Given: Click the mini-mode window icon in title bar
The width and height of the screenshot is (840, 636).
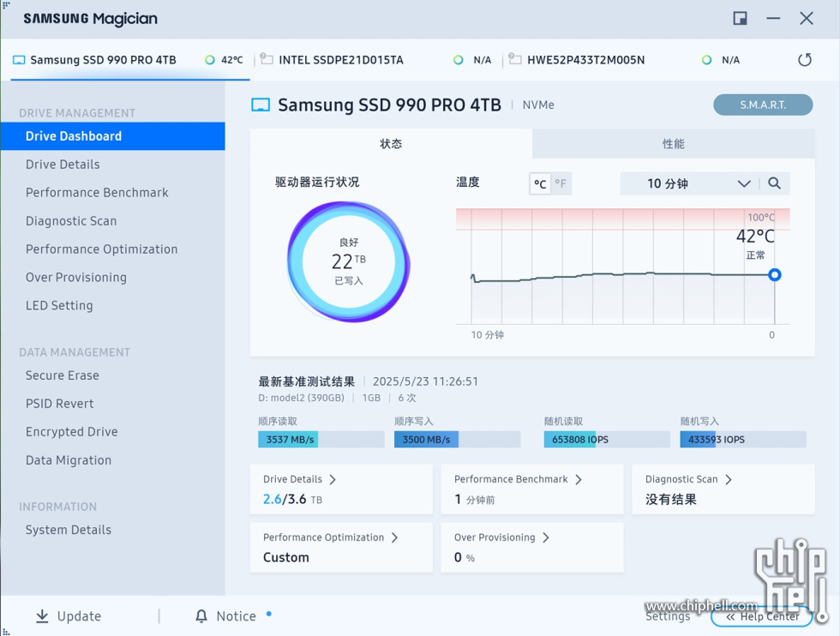Looking at the screenshot, I should tap(740, 18).
